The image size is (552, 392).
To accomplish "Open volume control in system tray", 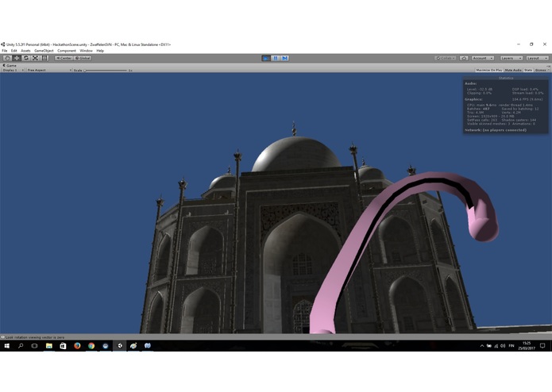I will point(503,346).
